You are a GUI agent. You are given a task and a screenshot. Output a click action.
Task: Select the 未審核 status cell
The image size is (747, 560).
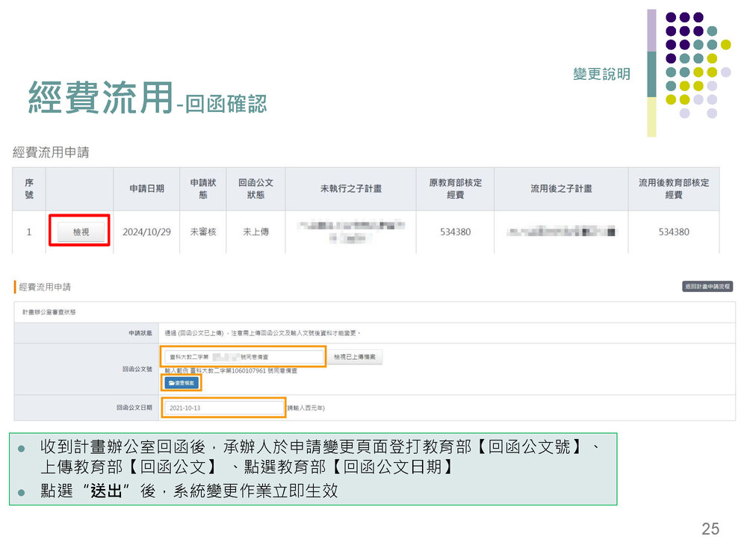pyautogui.click(x=202, y=232)
